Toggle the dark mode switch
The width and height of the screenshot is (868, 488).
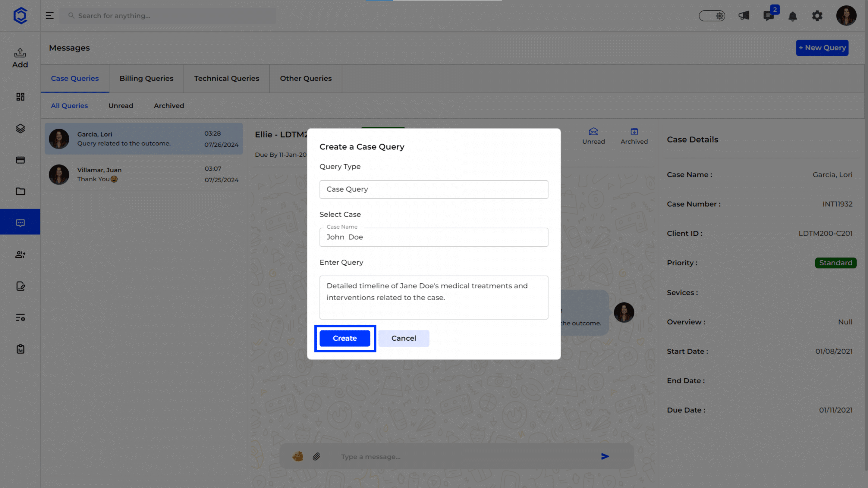712,15
